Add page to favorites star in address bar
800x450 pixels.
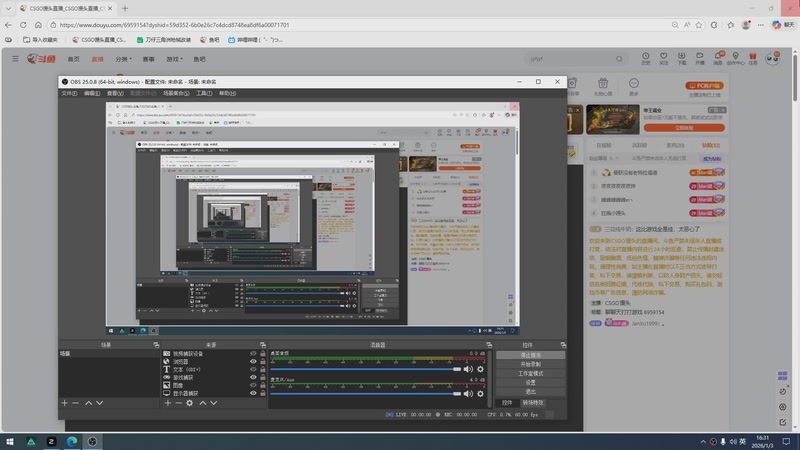pos(699,25)
